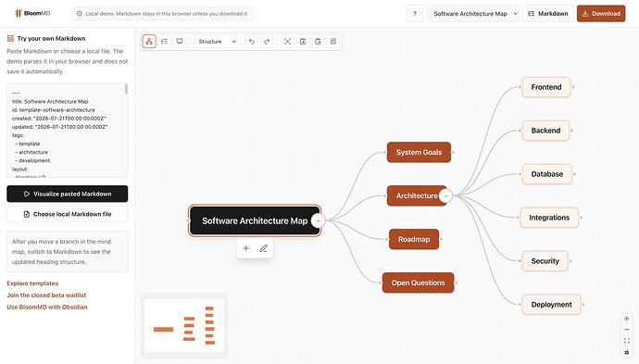Screen dimensions: 639x364
Task: Select the Roadmap node
Action: click(414, 239)
